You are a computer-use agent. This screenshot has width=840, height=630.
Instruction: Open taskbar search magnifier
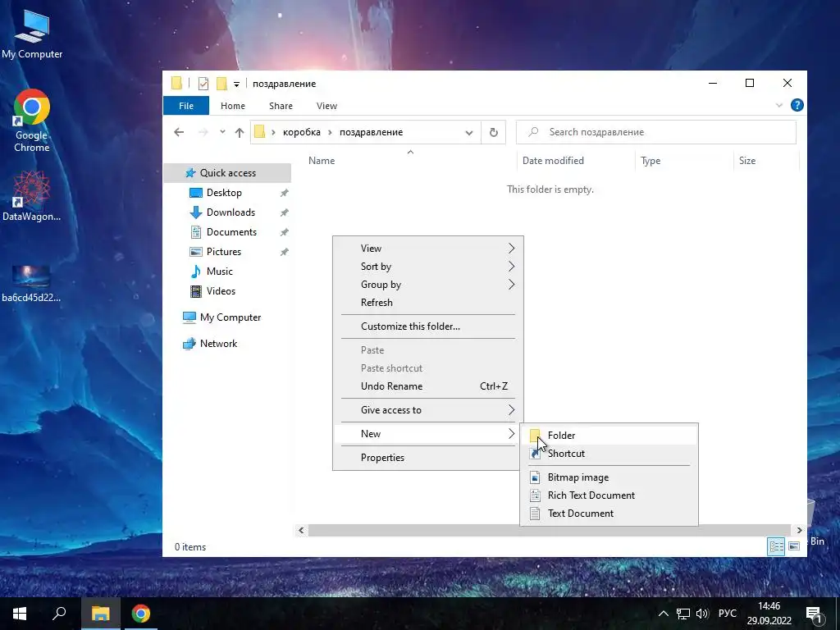[x=59, y=614]
